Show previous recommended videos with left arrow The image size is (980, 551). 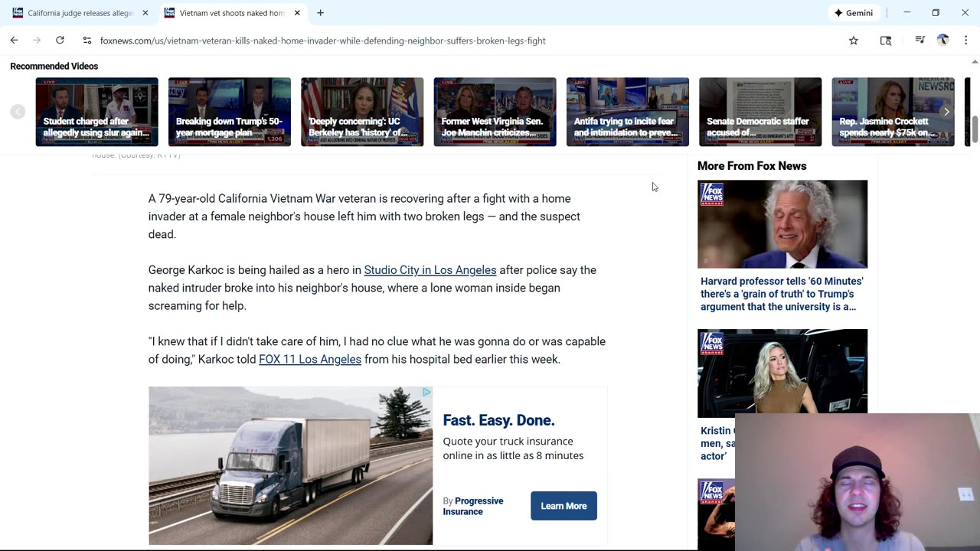[18, 112]
